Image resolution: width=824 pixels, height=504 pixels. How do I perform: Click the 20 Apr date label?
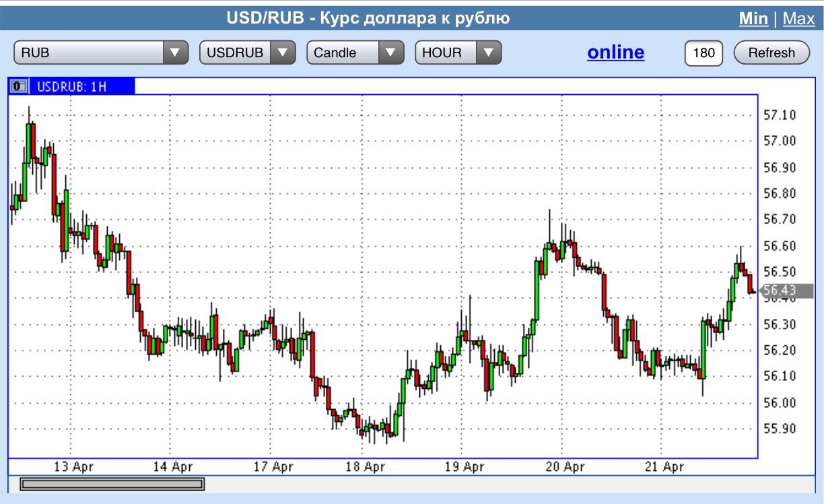565,467
